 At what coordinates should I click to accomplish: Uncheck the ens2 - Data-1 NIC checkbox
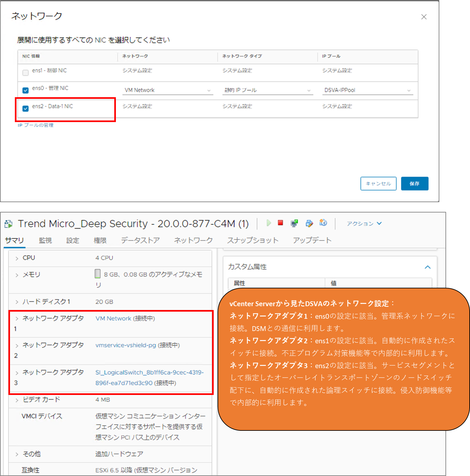click(26, 109)
